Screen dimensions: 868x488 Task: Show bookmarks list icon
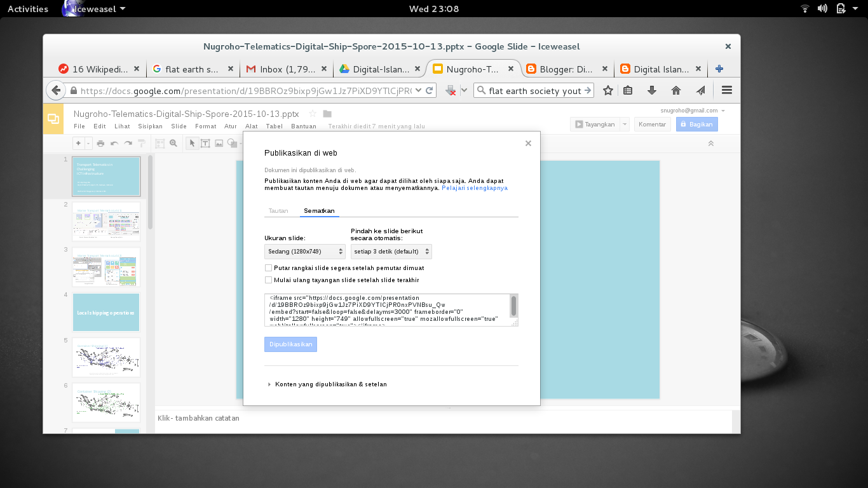(628, 91)
